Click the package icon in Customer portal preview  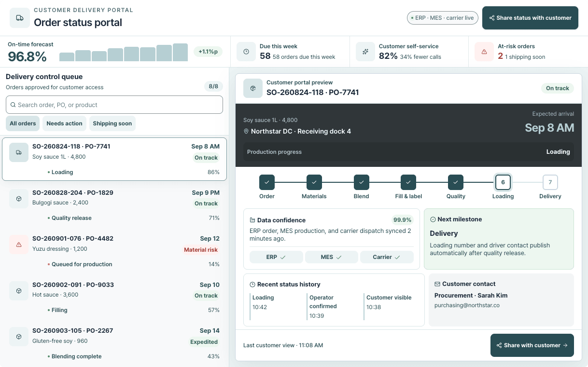pos(253,88)
